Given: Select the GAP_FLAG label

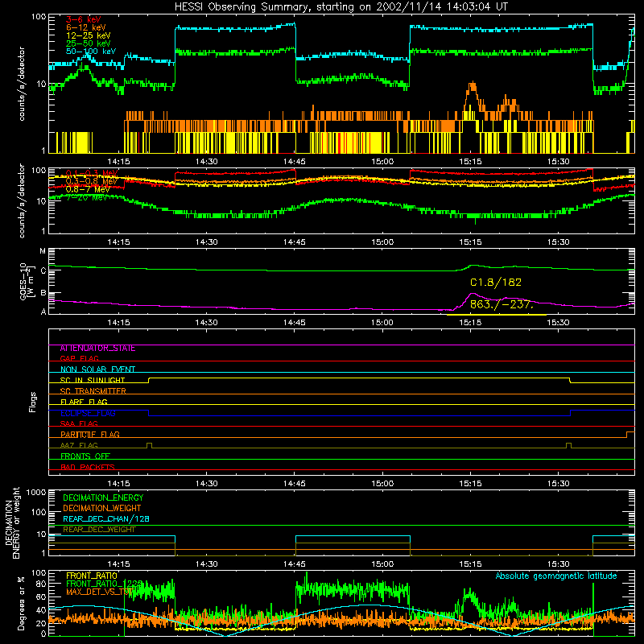Looking at the screenshot, I should coord(79,359).
